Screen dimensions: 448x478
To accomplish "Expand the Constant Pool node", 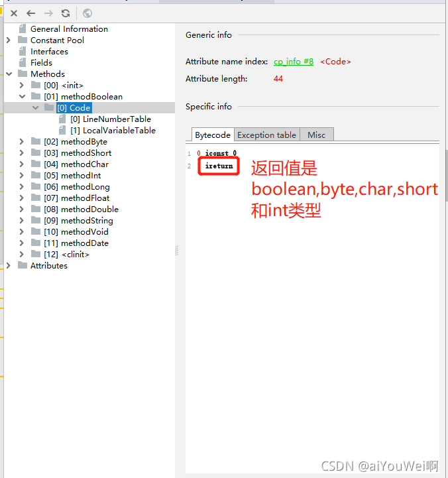I will 9,40.
